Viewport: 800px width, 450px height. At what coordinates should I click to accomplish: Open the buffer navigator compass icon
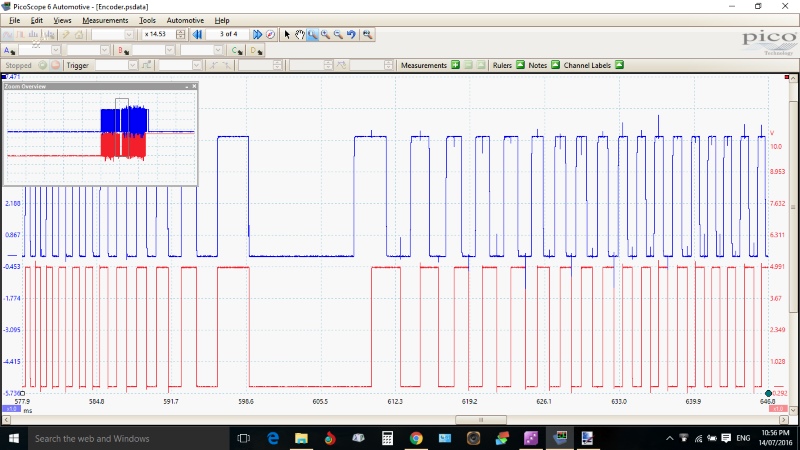[x=270, y=34]
